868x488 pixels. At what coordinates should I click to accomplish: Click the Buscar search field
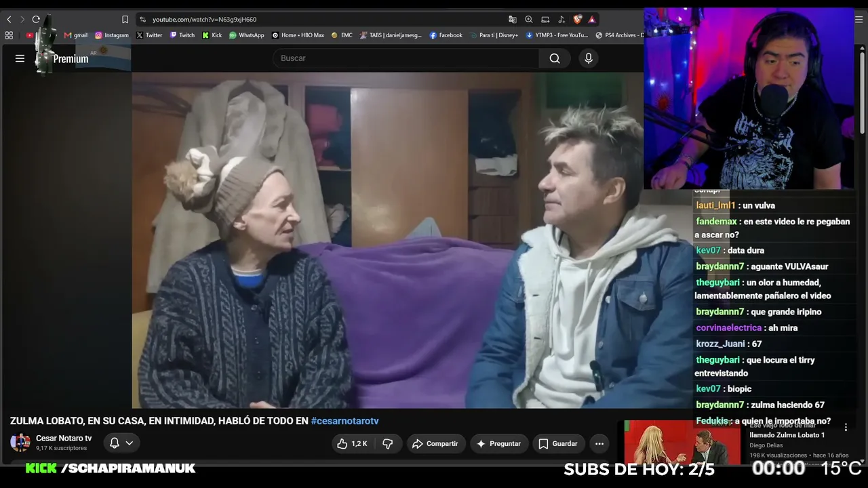click(x=406, y=58)
